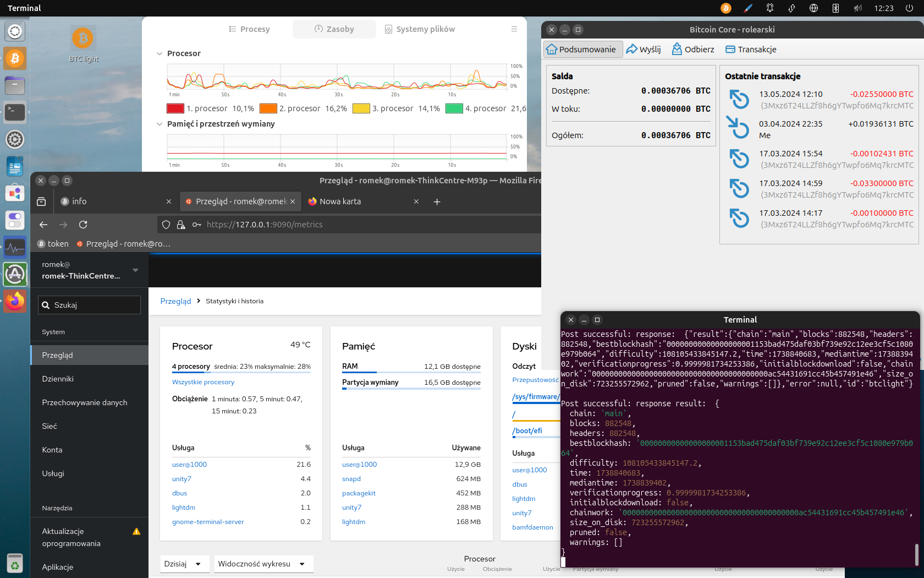
Task: Click the Szukaj search field in Cockpit
Action: tap(89, 305)
